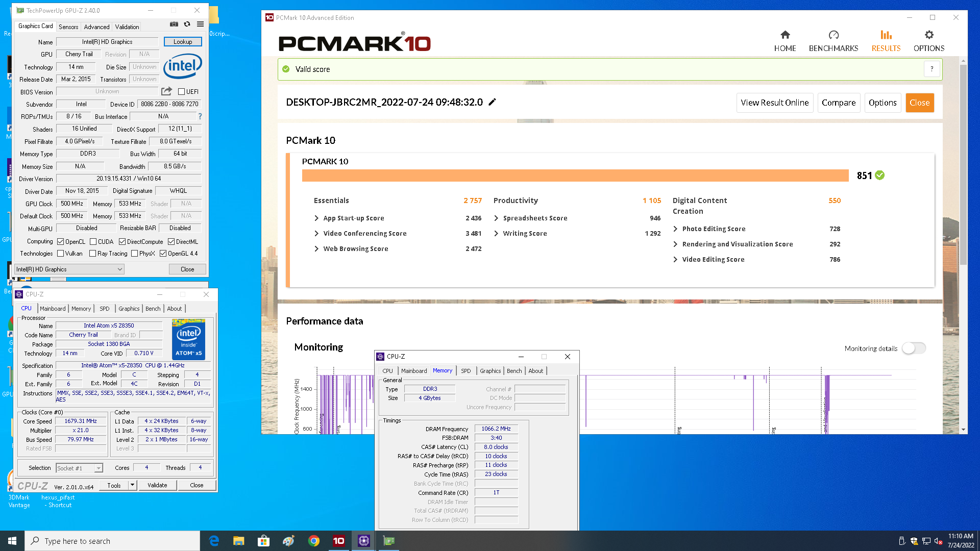Open File Explorer from taskbar
980x551 pixels.
click(x=238, y=541)
